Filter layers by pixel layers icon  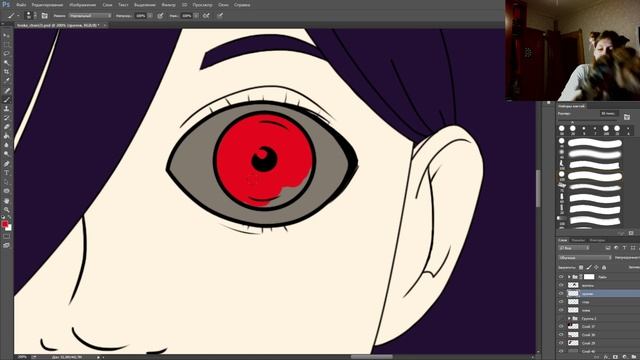[x=608, y=248]
